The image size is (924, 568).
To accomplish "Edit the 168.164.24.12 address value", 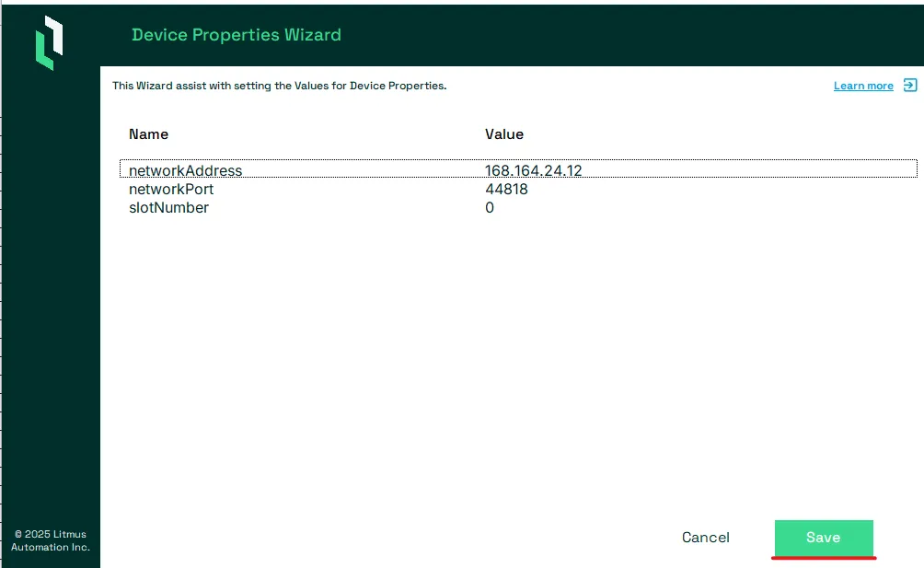I will tap(533, 170).
